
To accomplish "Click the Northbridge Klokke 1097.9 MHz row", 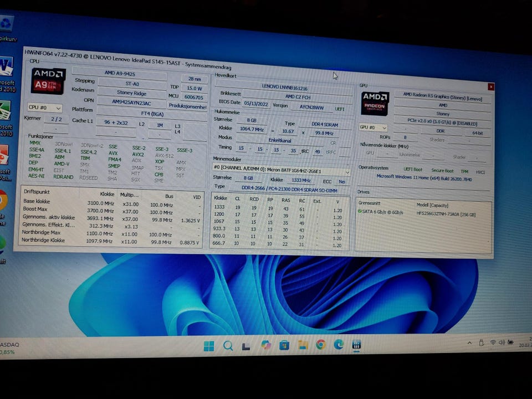I will (x=111, y=241).
